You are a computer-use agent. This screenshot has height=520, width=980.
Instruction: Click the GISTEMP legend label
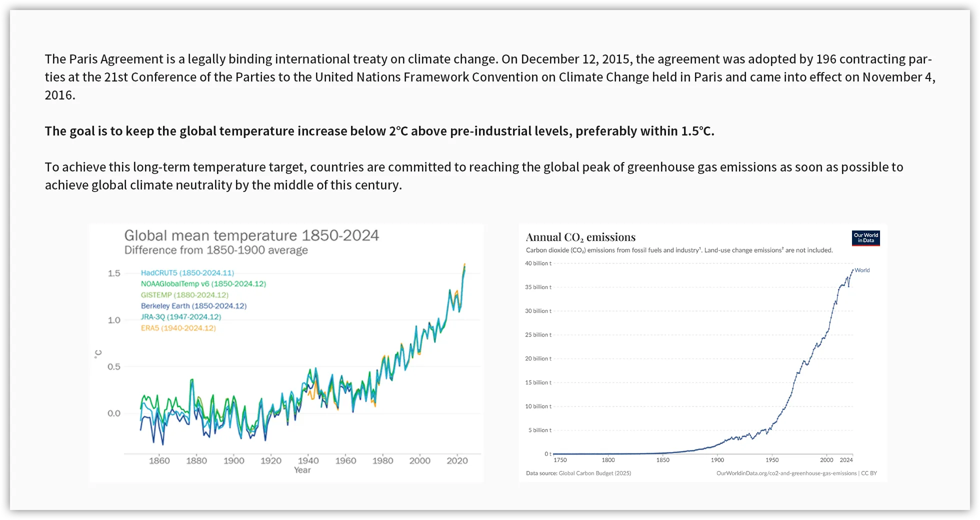point(184,295)
